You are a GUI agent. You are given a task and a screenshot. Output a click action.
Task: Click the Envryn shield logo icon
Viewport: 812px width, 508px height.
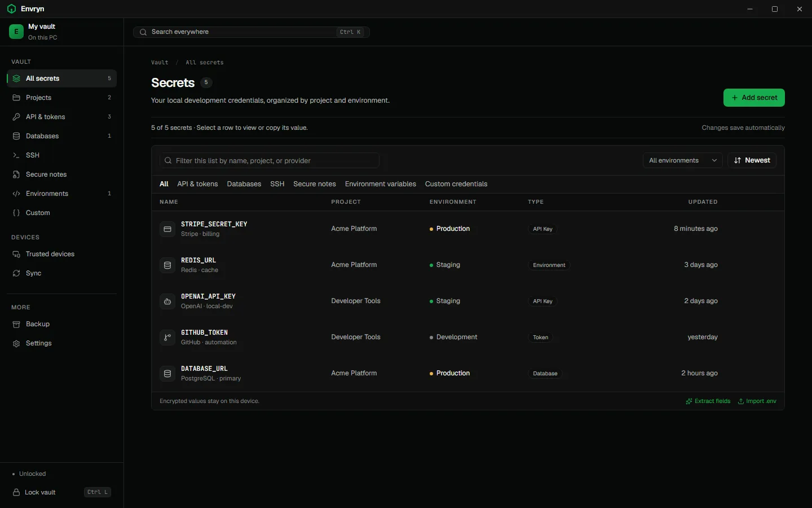click(x=11, y=9)
